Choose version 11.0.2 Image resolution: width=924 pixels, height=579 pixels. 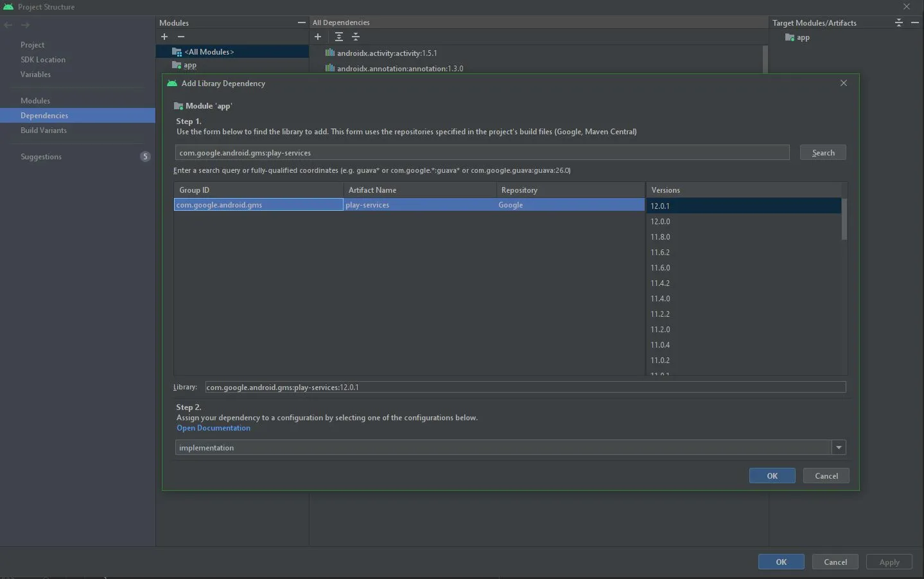tap(744, 361)
